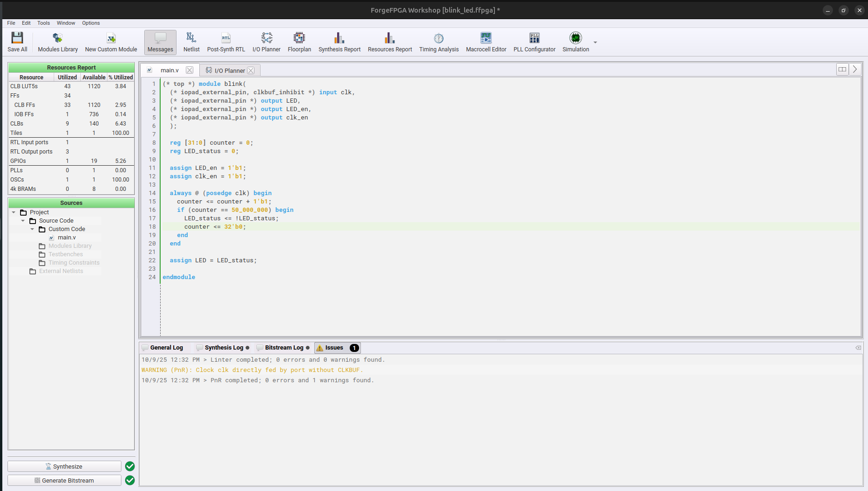Click the Generate Bitstream button

pos(64,480)
